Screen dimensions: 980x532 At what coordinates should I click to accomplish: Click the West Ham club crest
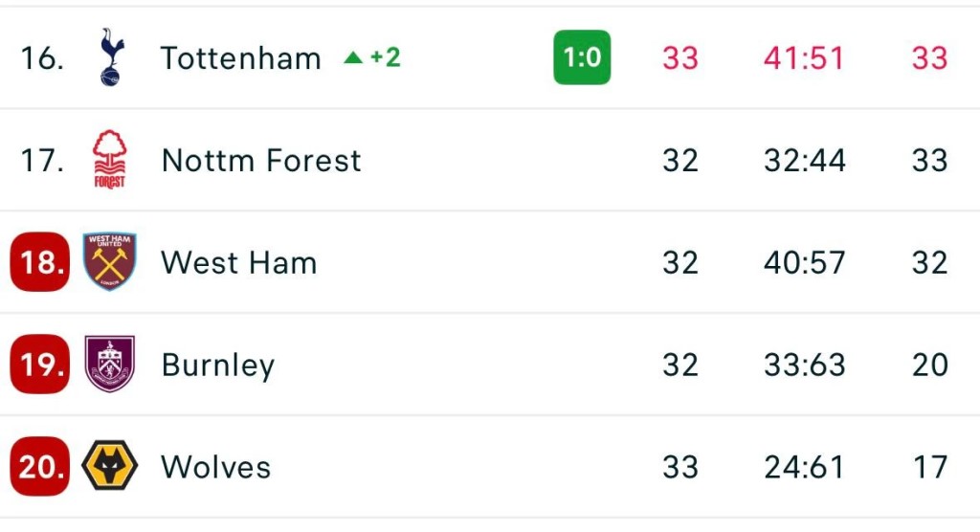click(x=110, y=262)
